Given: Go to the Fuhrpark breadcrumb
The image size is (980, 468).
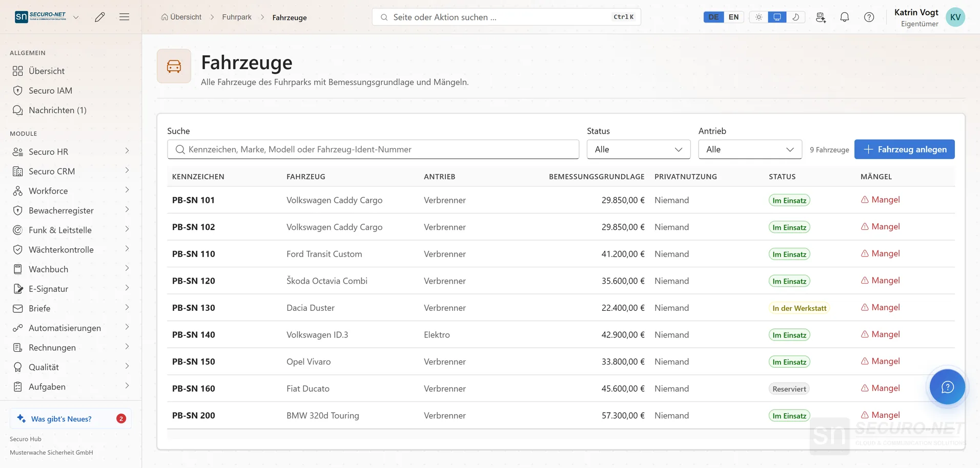Looking at the screenshot, I should pyautogui.click(x=237, y=17).
